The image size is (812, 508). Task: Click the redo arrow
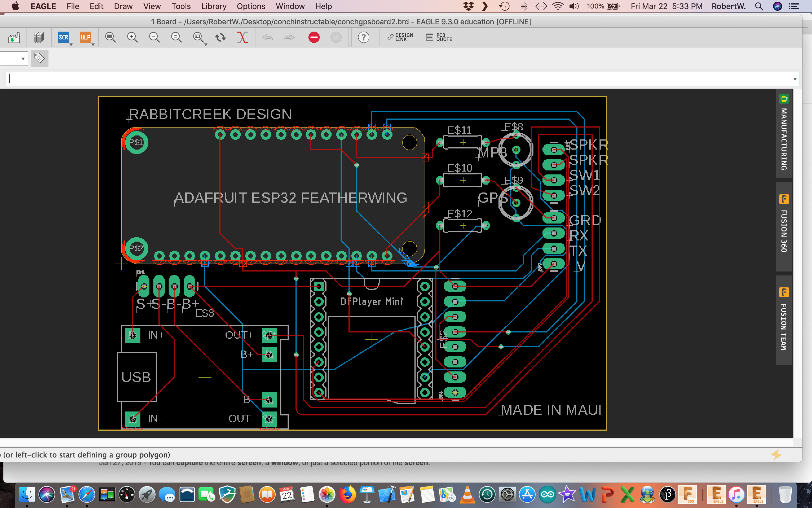coord(289,37)
